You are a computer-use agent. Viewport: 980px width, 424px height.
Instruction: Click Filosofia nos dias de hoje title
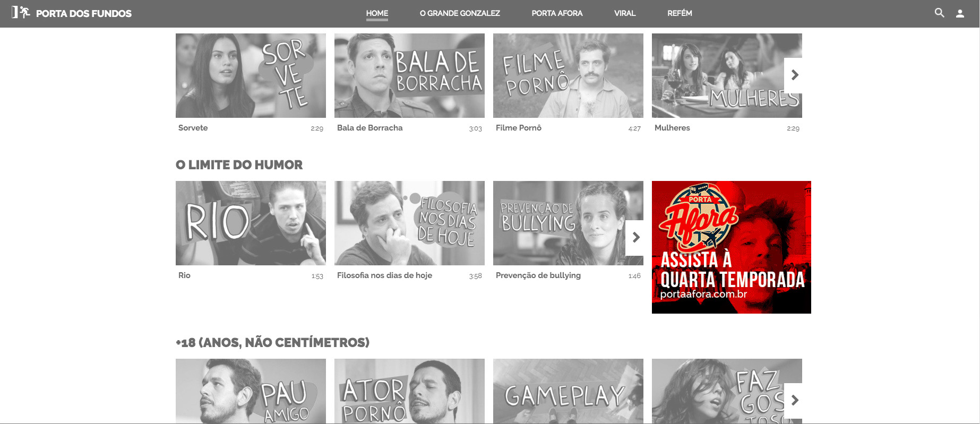click(384, 275)
